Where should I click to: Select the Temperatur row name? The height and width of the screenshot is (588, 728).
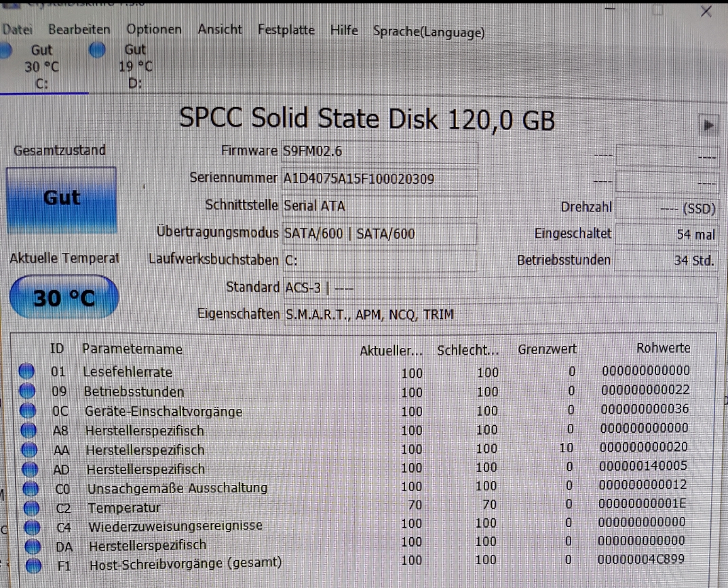coord(124,508)
